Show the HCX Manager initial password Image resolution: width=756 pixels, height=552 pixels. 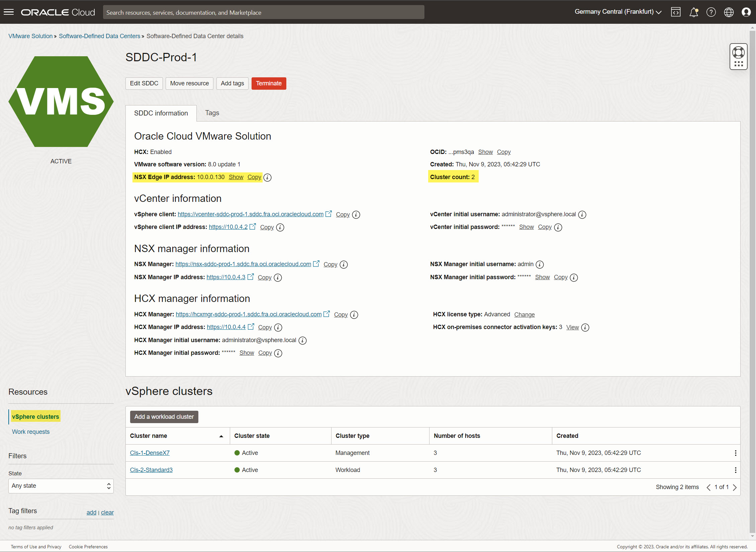click(247, 353)
